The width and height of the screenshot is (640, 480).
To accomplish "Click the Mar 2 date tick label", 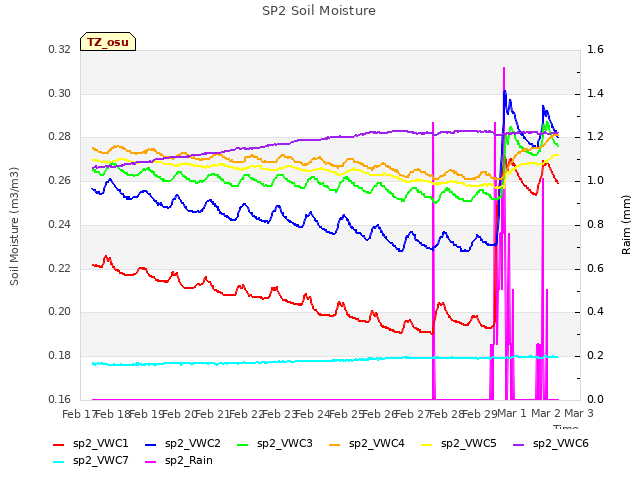I will point(546,413).
